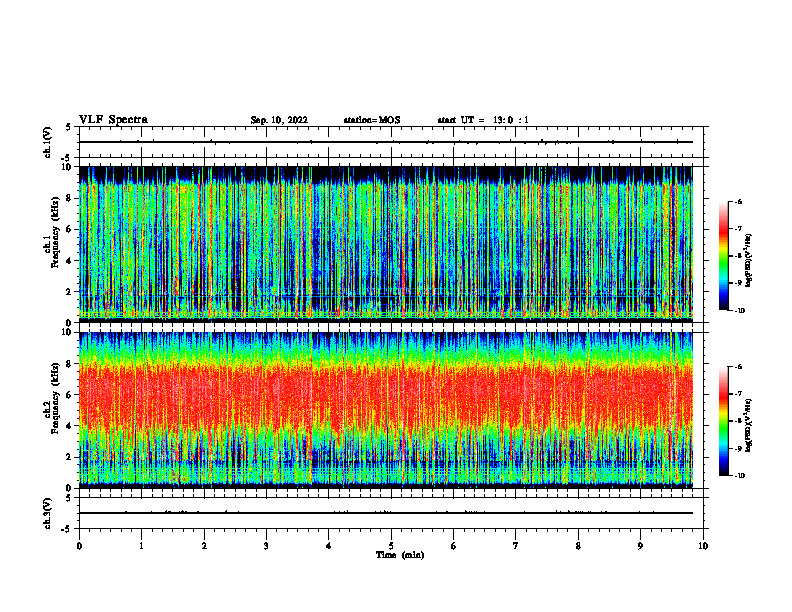Click the ch.1 spectrogram color bar
This screenshot has width=792, height=612.
click(x=723, y=256)
